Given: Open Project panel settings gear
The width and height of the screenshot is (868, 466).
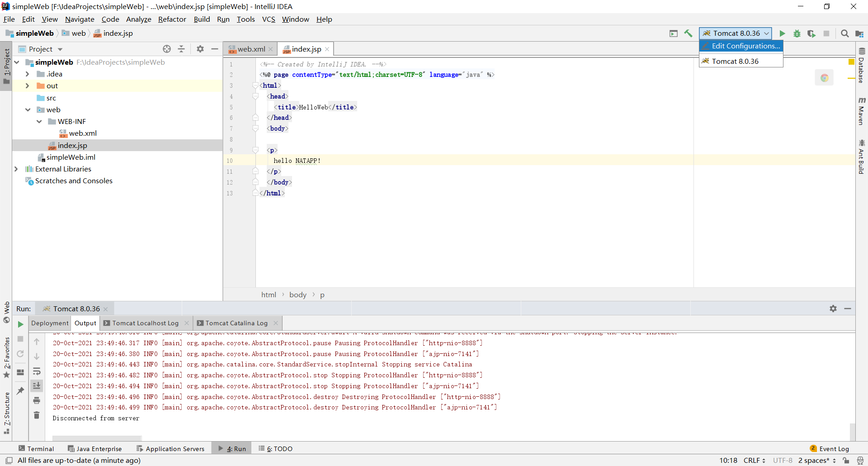Looking at the screenshot, I should 200,49.
